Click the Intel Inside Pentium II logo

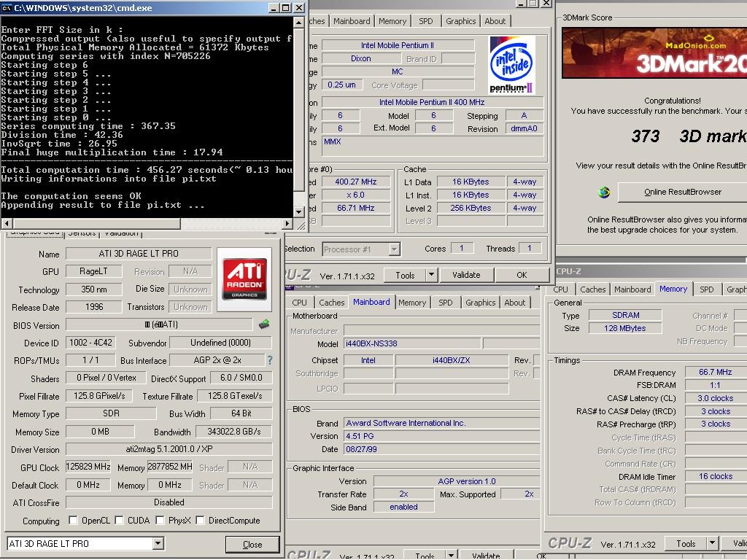click(511, 65)
